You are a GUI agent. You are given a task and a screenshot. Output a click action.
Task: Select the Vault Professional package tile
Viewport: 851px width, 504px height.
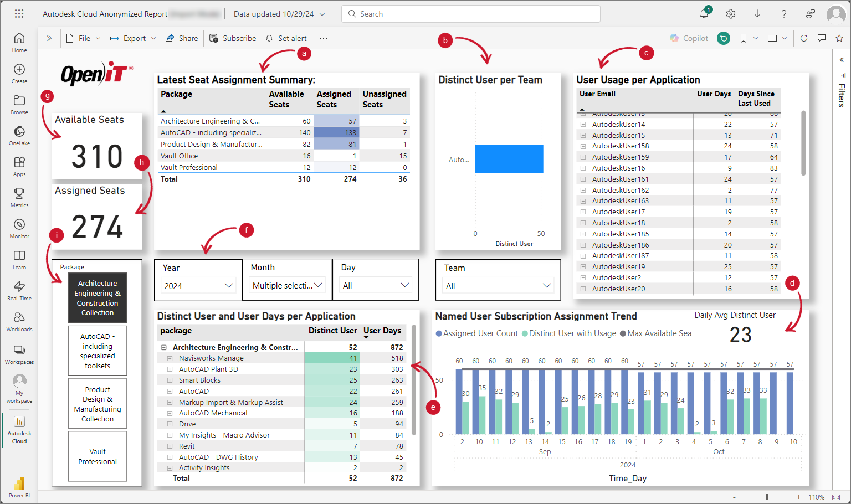(98, 456)
